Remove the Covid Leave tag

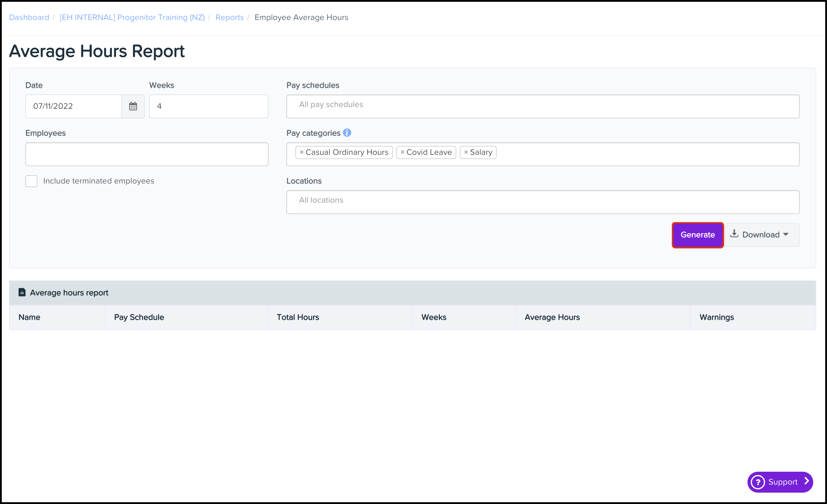pyautogui.click(x=402, y=152)
